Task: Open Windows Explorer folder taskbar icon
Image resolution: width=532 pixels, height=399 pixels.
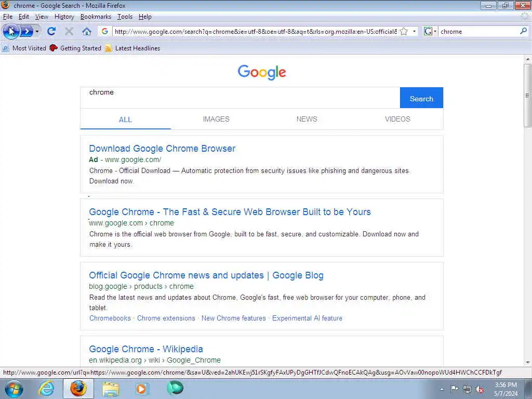Action: click(x=111, y=389)
